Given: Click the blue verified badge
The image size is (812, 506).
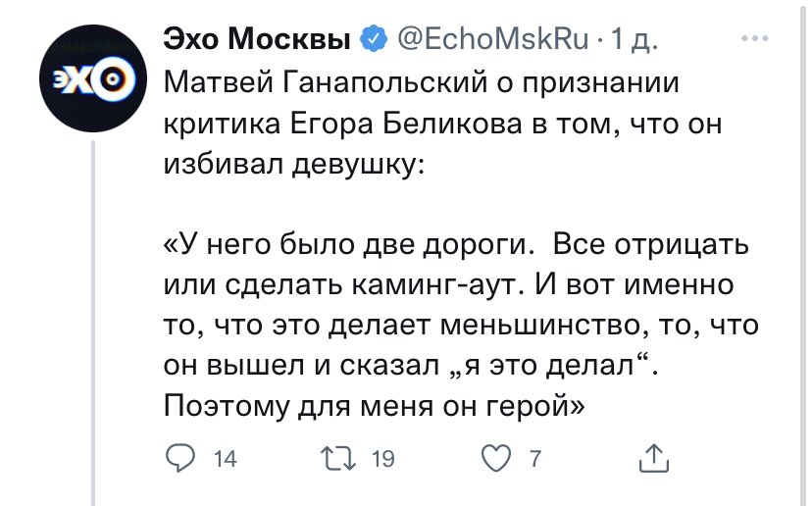Looking at the screenshot, I should pos(373,41).
